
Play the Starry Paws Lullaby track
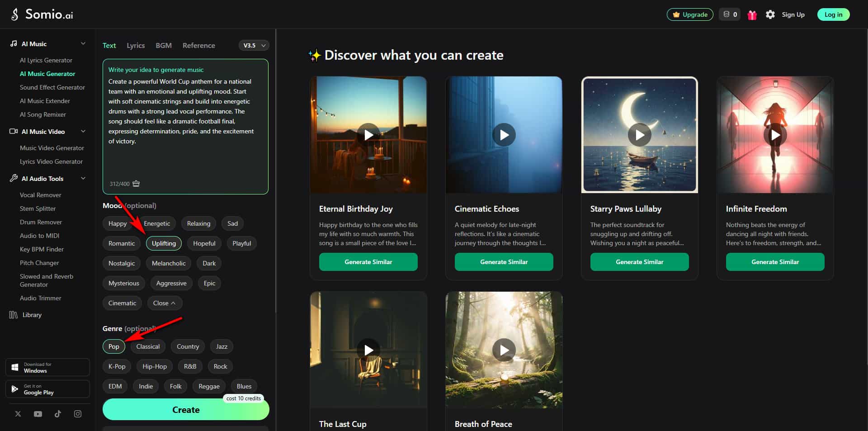tap(640, 135)
